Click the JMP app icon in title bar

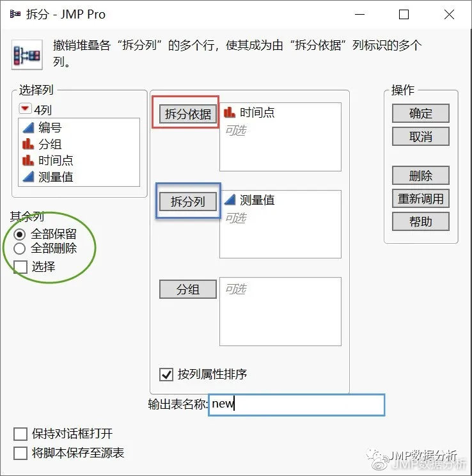coord(15,14)
